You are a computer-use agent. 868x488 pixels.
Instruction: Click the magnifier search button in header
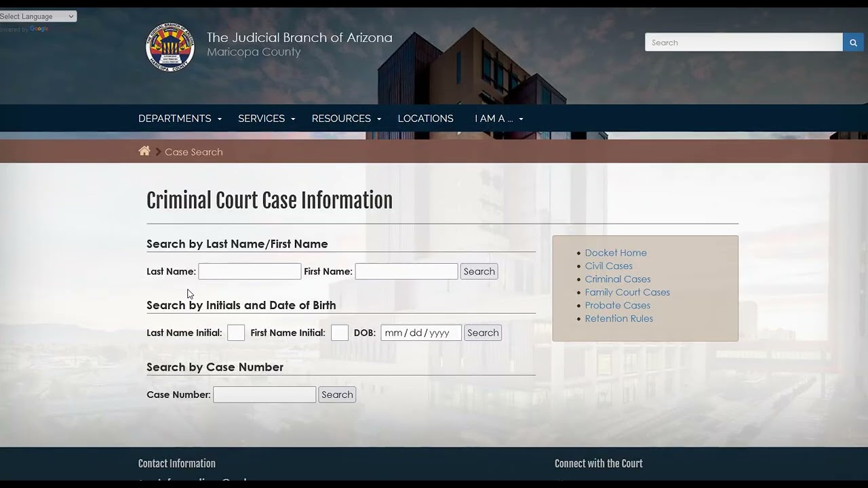(x=853, y=43)
